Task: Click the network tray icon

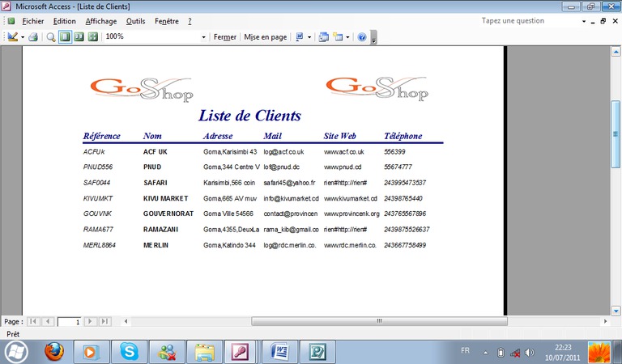Action: 515,353
